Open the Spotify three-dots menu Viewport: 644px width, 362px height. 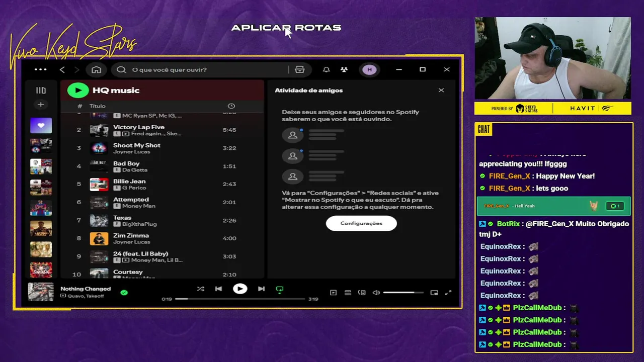coord(41,69)
